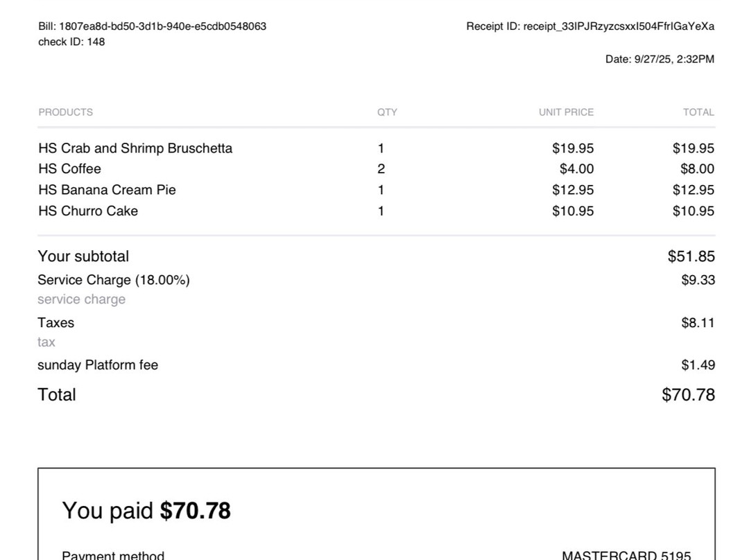Image resolution: width=749 pixels, height=560 pixels.
Task: Click the check ID: 148 line
Action: (71, 42)
